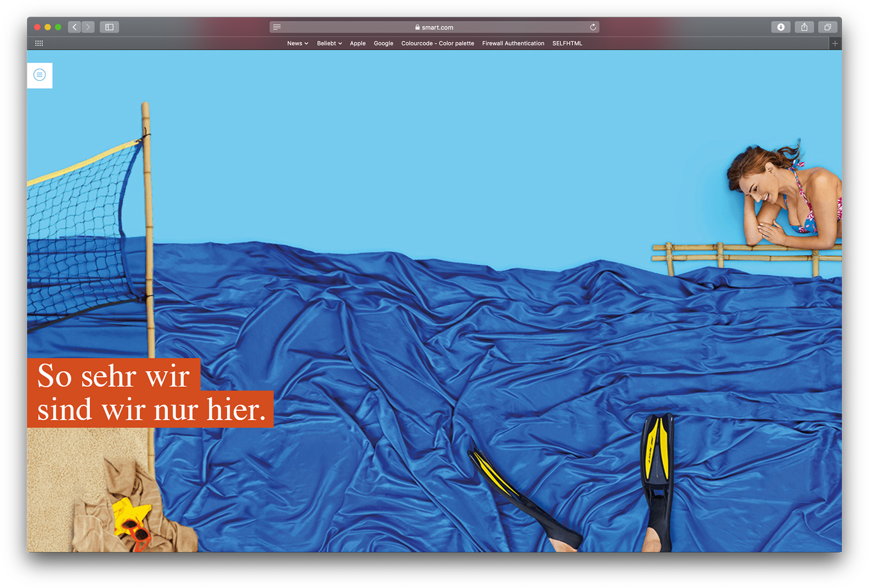
Task: Open the Google bookmark
Action: click(x=383, y=43)
